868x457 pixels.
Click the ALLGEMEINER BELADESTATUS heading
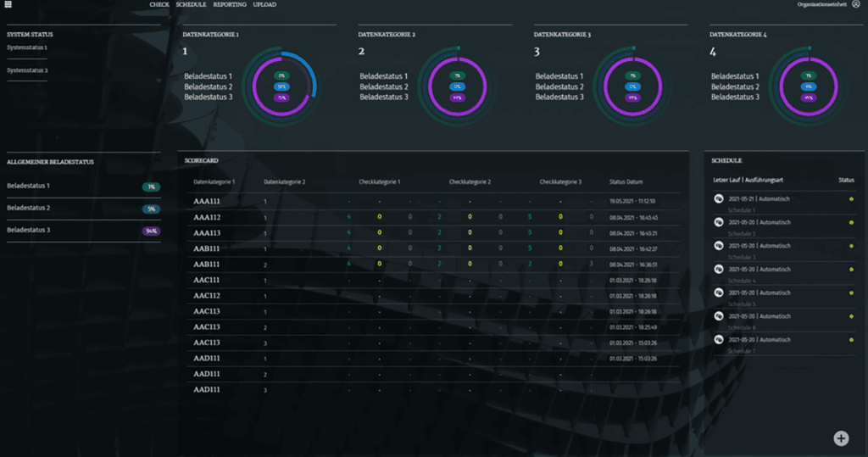pos(50,162)
